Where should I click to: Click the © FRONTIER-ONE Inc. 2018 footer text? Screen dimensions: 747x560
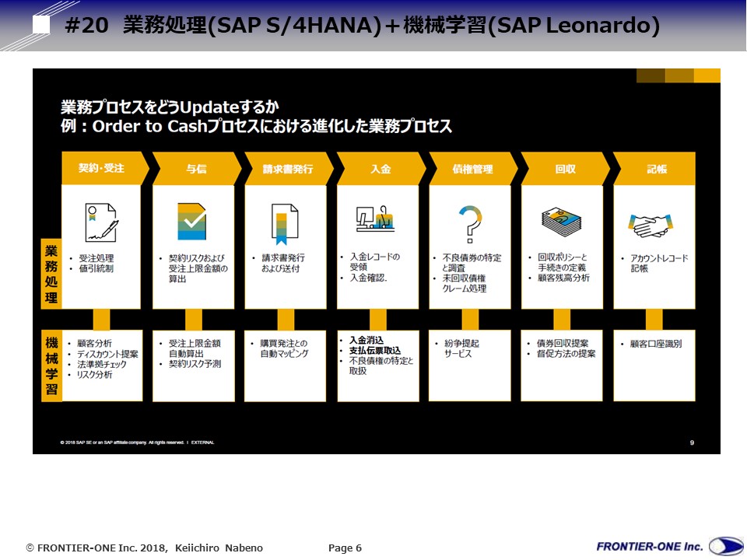point(145,548)
